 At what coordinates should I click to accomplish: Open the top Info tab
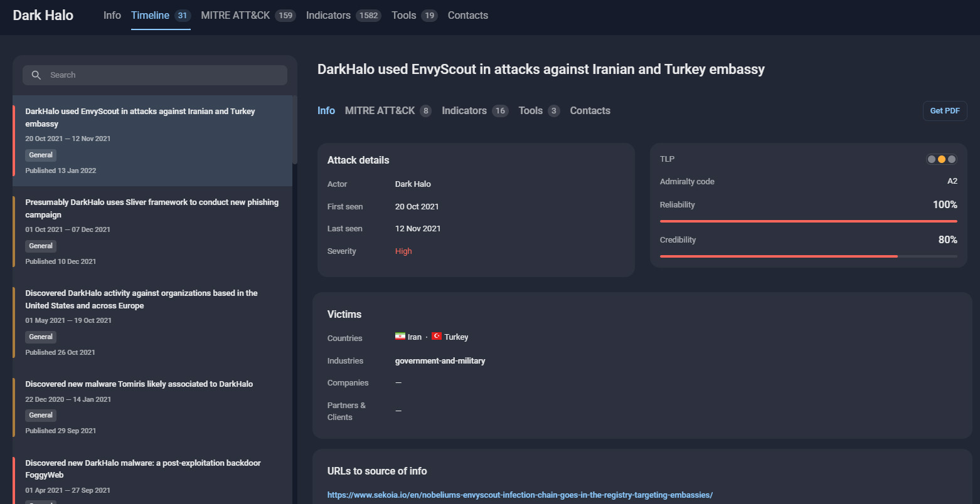(x=112, y=16)
